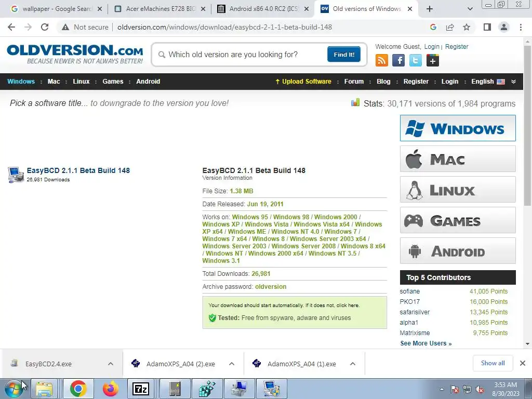Click the Login link beside Welcome Guest

point(432,47)
